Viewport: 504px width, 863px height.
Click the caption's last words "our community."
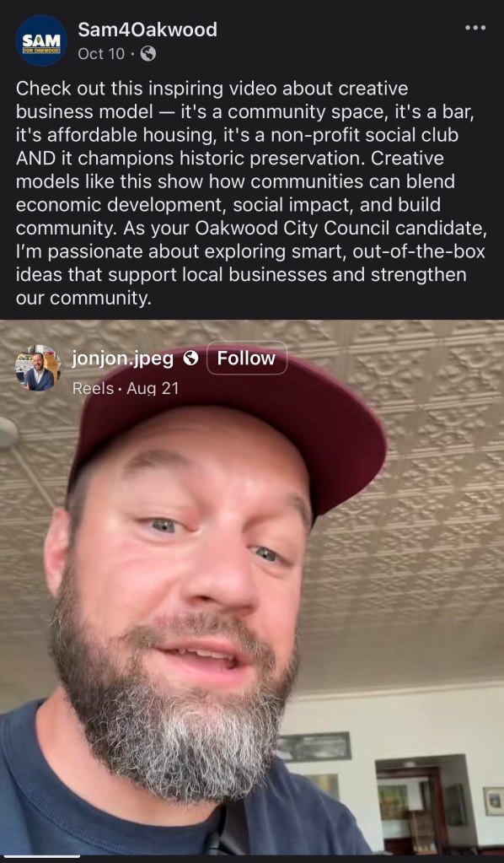(83, 299)
